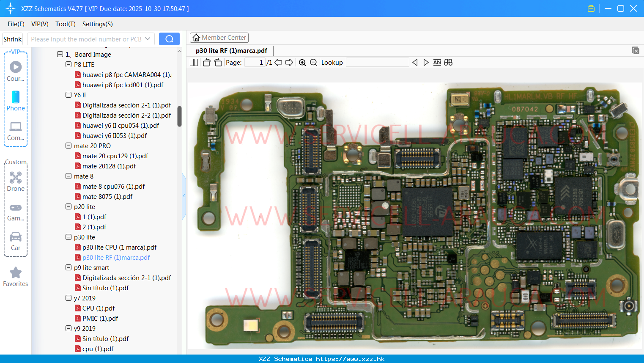
Task: Open 2 (1).pdf under p20 lite
Action: [x=94, y=227]
